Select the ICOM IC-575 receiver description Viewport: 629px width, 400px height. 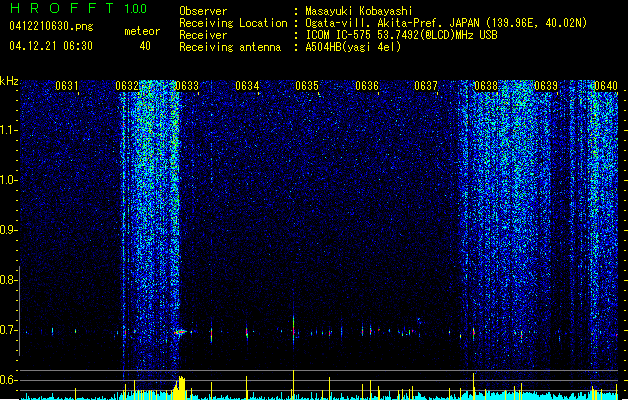[x=402, y=35]
